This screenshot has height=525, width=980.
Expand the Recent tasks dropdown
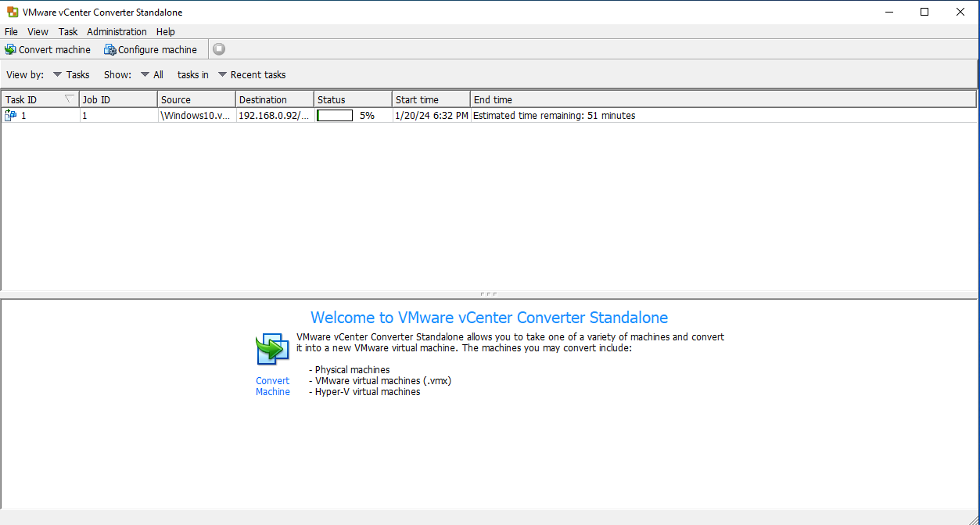(252, 74)
